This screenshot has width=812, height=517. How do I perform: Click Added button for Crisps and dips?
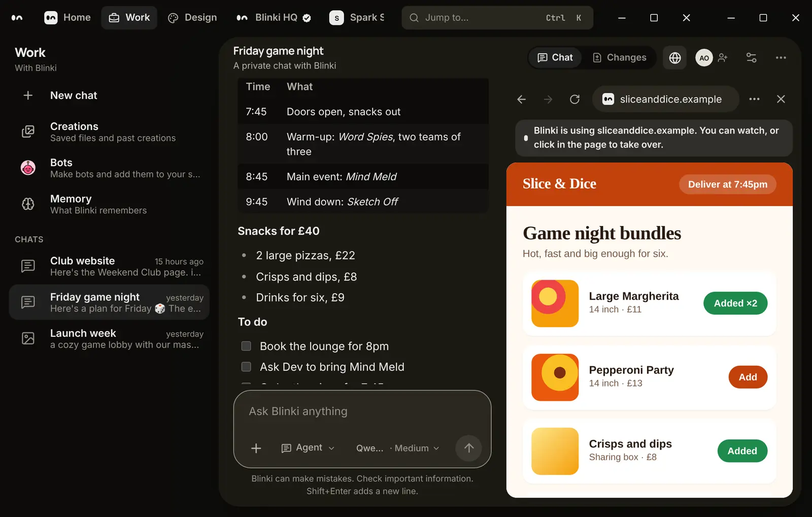pyautogui.click(x=742, y=451)
